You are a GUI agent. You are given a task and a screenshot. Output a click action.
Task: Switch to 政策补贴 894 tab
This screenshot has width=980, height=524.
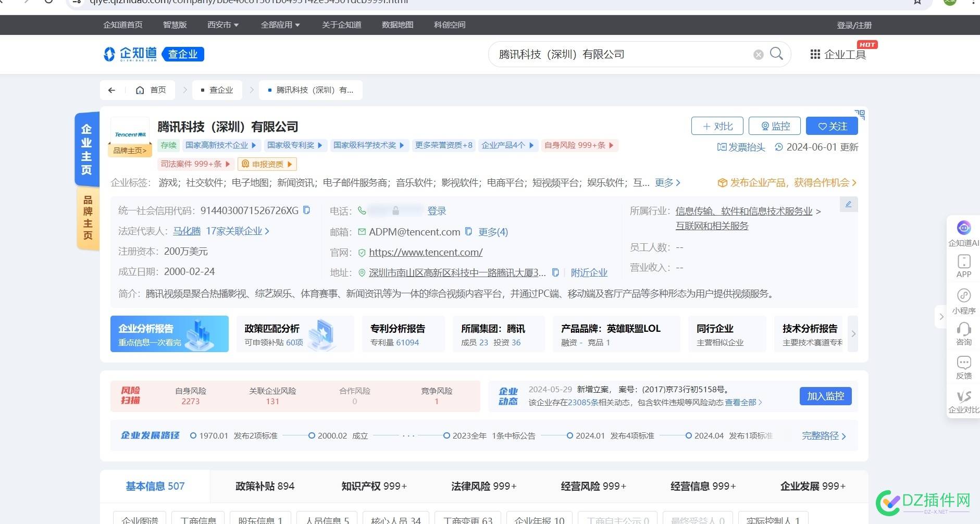click(265, 486)
